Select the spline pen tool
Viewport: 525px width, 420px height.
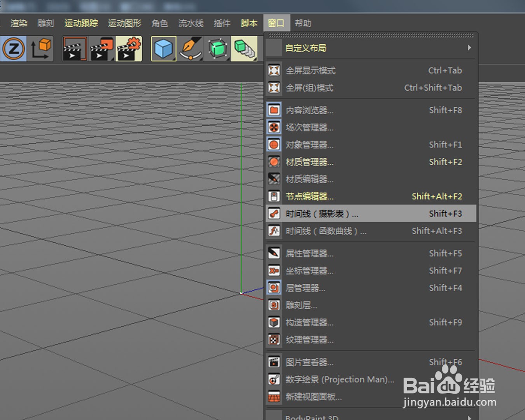coord(191,49)
